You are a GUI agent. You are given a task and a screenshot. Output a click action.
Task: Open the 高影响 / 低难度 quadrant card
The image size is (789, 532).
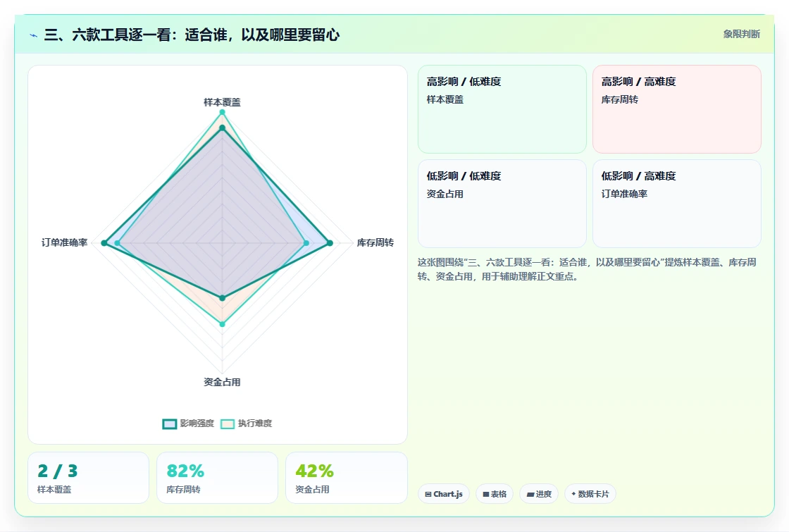(x=502, y=109)
